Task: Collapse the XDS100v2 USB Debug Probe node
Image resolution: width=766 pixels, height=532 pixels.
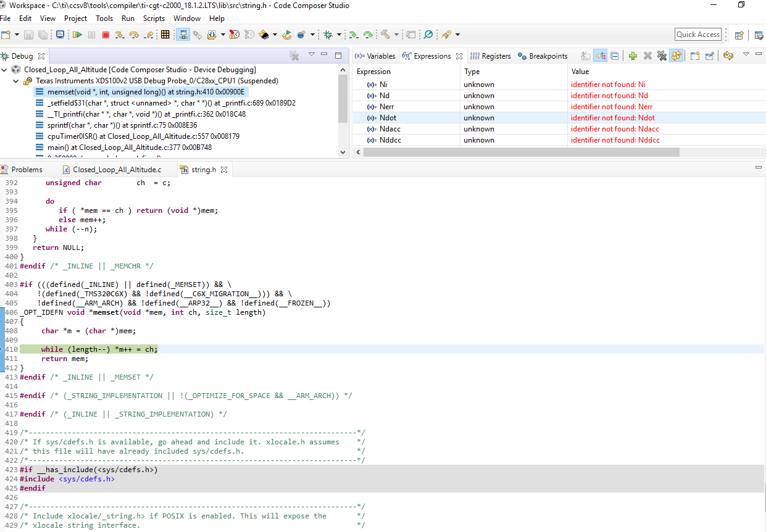Action: tap(16, 81)
